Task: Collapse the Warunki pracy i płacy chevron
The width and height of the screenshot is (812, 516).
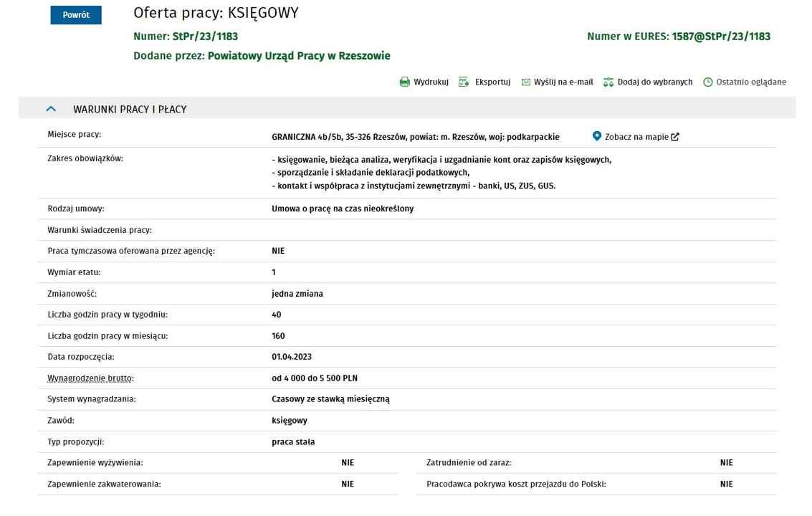Action: (51, 109)
